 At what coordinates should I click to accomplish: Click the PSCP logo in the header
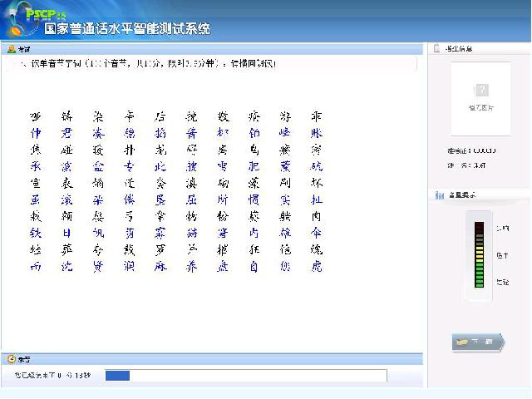52,15
